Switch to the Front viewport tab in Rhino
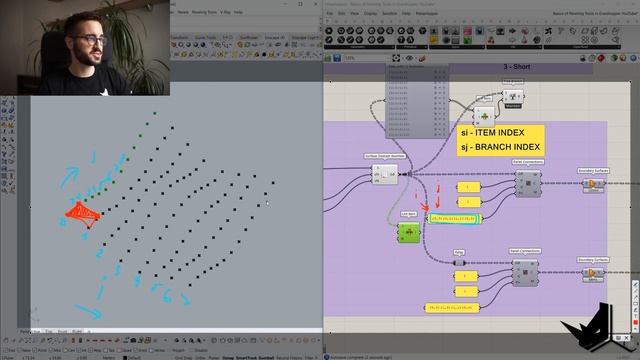The width and height of the screenshot is (640, 360). pos(62,331)
